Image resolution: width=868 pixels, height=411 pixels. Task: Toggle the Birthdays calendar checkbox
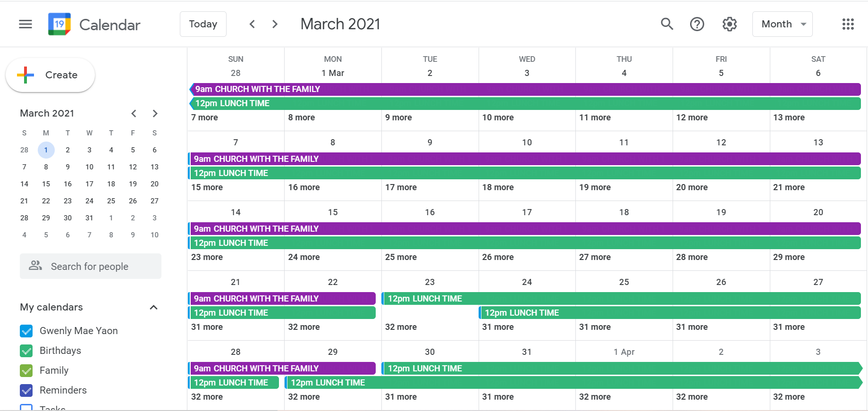click(26, 351)
